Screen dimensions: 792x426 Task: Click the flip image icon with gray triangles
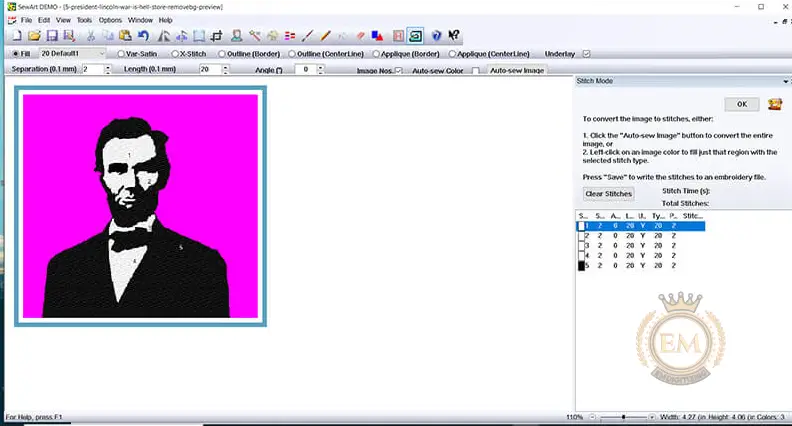164,36
